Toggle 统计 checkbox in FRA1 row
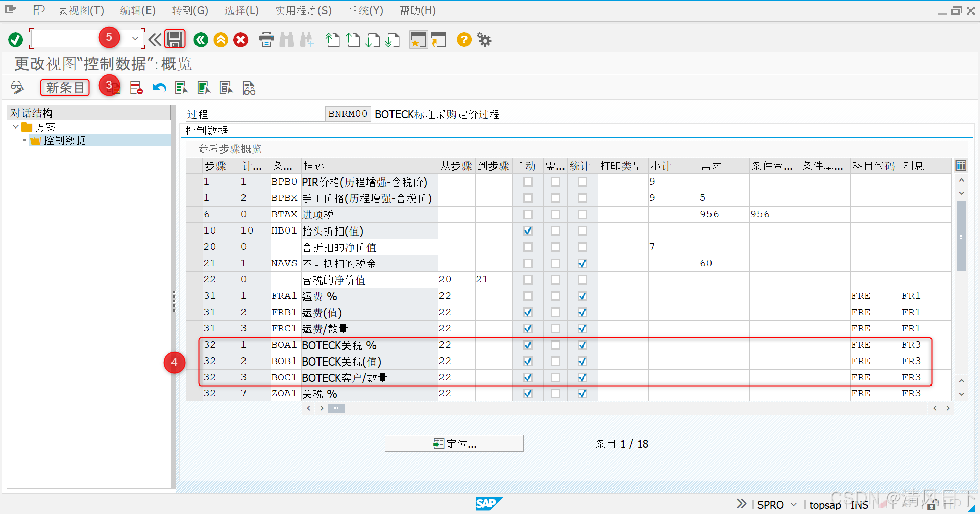 click(582, 296)
